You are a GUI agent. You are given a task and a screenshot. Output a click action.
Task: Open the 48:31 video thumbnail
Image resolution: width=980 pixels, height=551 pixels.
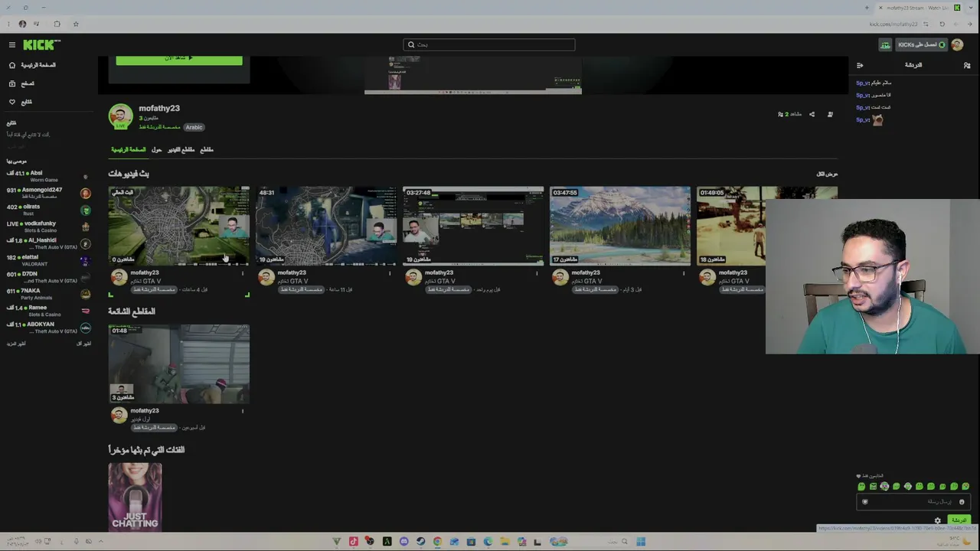click(x=326, y=226)
